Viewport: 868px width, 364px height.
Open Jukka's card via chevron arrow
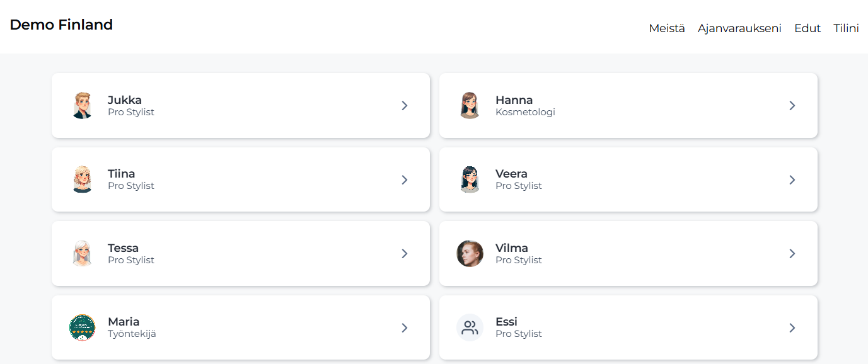(405, 106)
